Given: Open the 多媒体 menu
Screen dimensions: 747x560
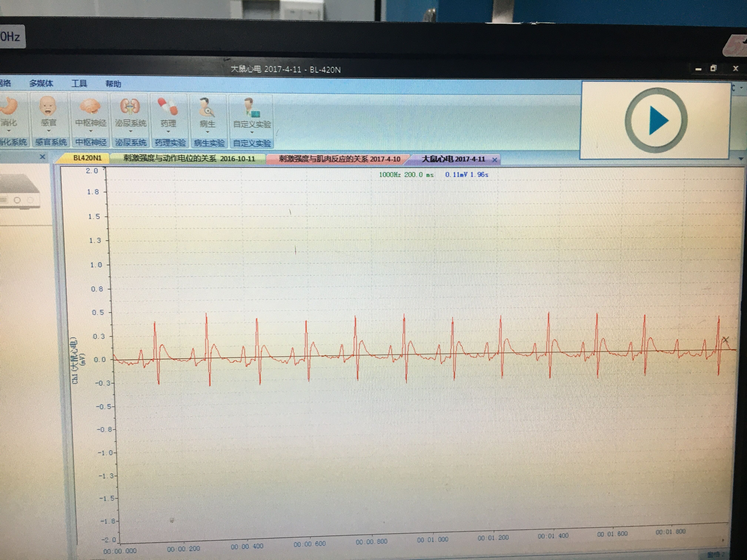Looking at the screenshot, I should coord(41,83).
